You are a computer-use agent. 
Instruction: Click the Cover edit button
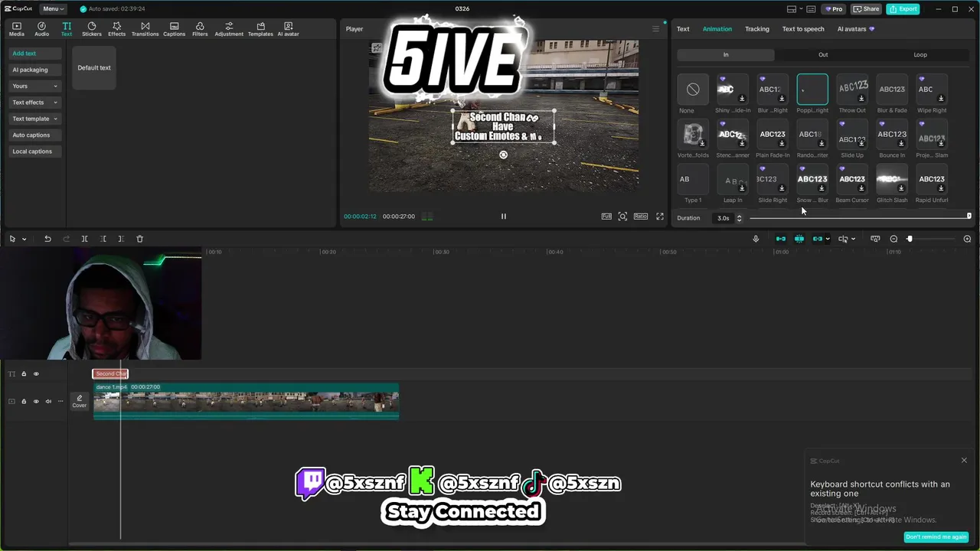80,401
